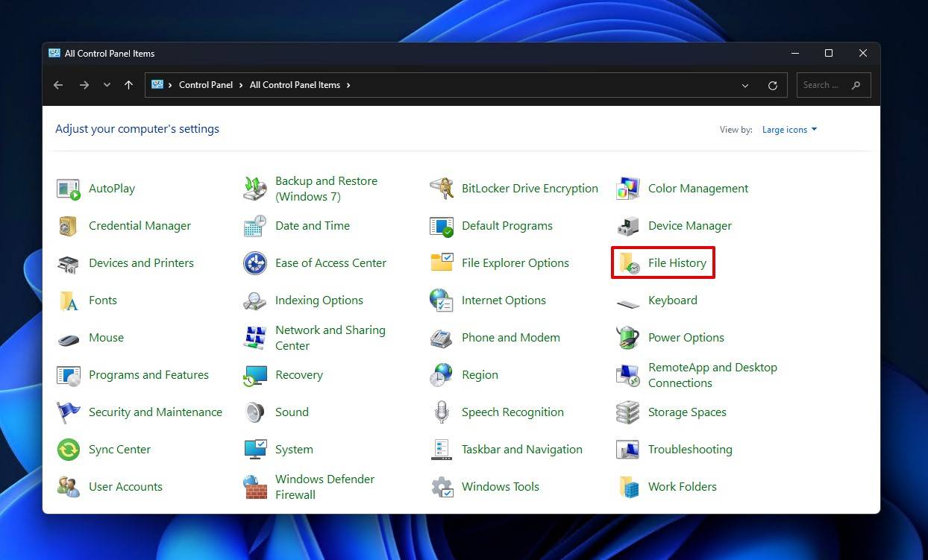The image size is (928, 560).
Task: Open the Work Folders link
Action: [x=682, y=487]
